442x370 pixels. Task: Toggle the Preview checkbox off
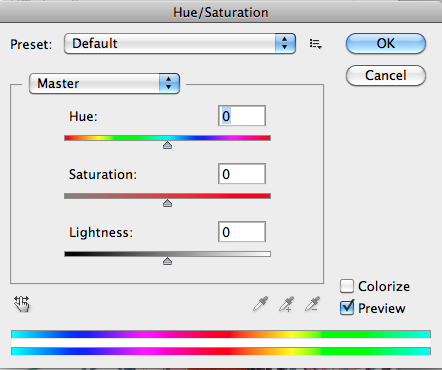pyautogui.click(x=347, y=308)
